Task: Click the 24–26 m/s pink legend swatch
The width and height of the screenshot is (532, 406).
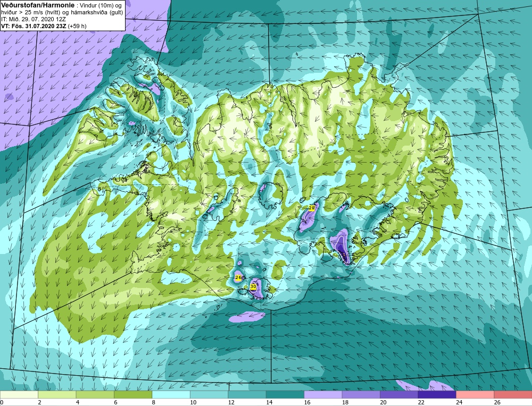Action: (475, 394)
